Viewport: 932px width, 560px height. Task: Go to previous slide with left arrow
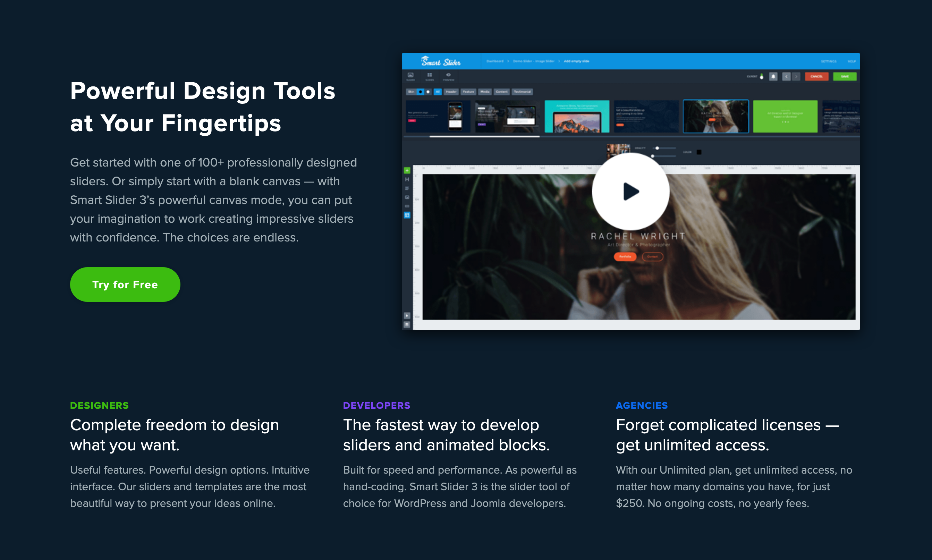pyautogui.click(x=786, y=77)
